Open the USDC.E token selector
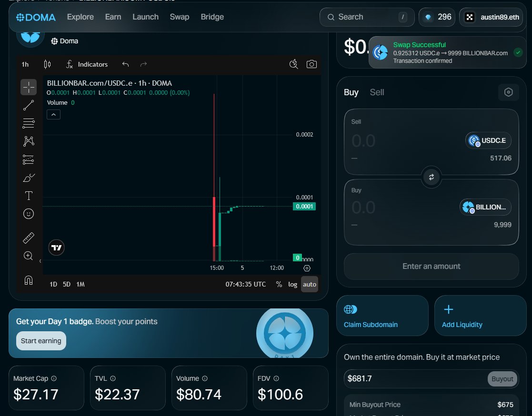 pos(488,140)
